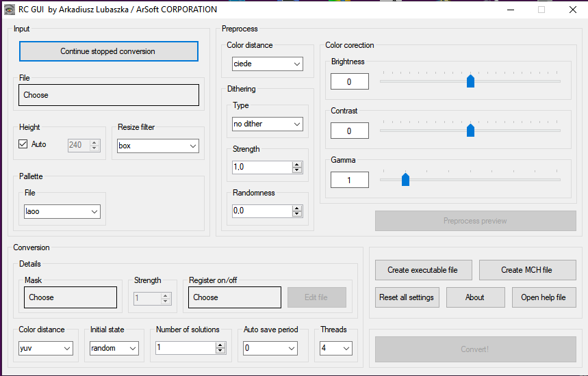Close the RC GUI window
The width and height of the screenshot is (588, 376).
(573, 10)
